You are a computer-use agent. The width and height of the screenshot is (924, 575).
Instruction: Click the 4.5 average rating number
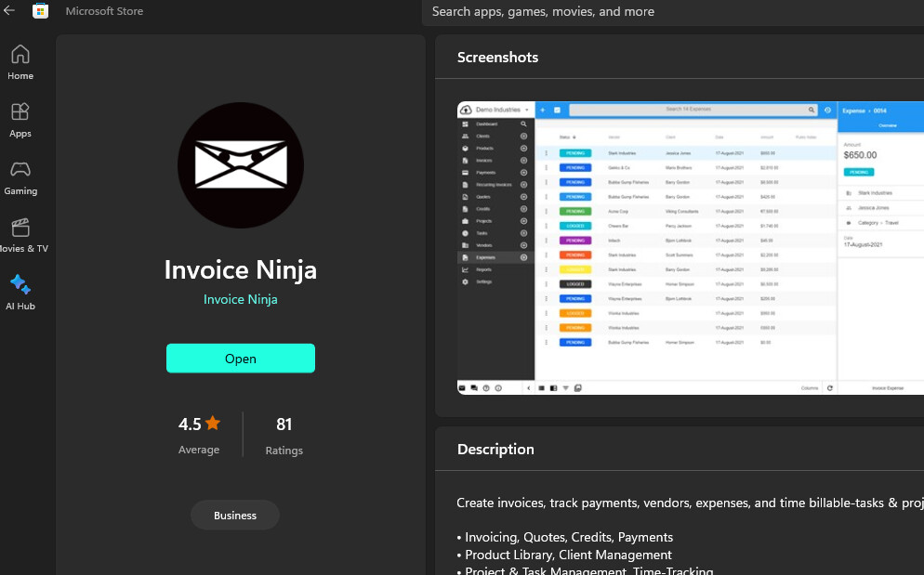click(x=190, y=425)
